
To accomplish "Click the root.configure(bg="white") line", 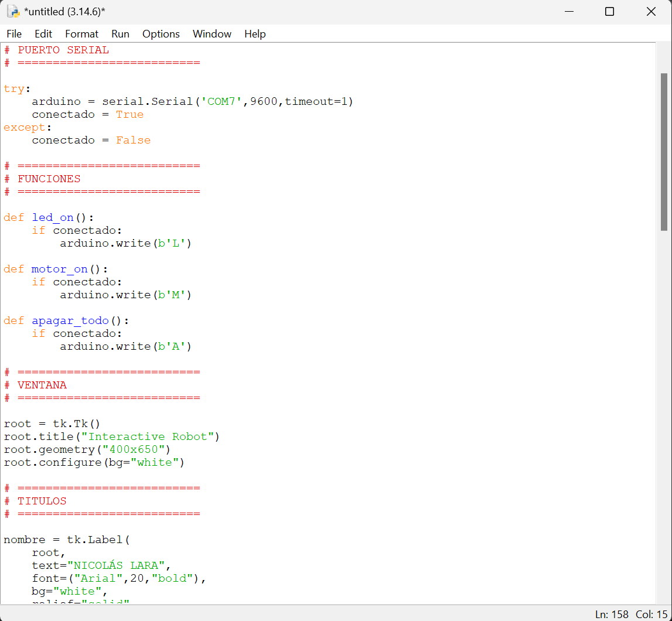I will [x=94, y=462].
